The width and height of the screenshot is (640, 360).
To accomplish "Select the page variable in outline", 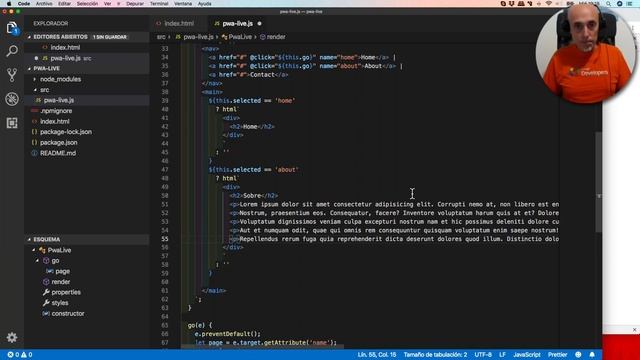I will pyautogui.click(x=62, y=271).
